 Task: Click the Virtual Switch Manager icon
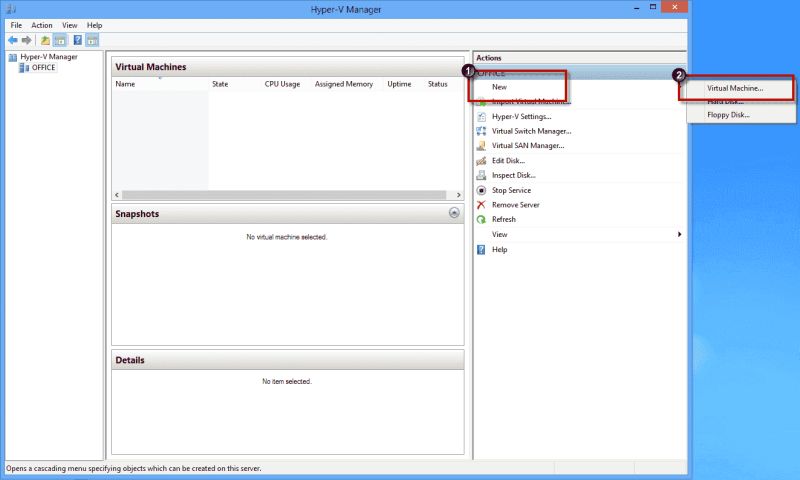481,131
